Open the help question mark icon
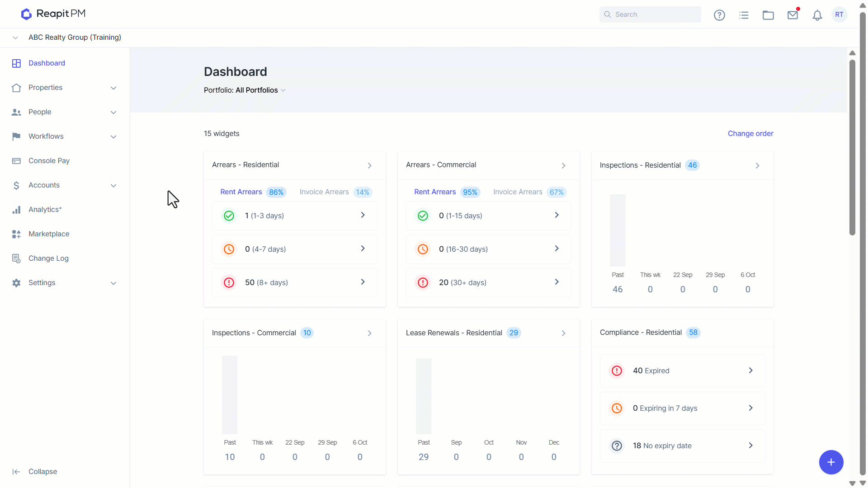 [x=719, y=15]
